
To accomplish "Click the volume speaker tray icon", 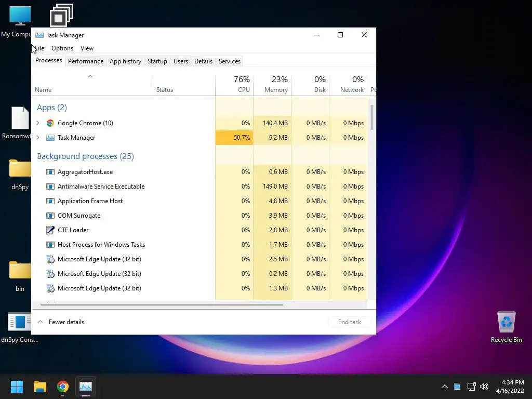I will click(484, 387).
